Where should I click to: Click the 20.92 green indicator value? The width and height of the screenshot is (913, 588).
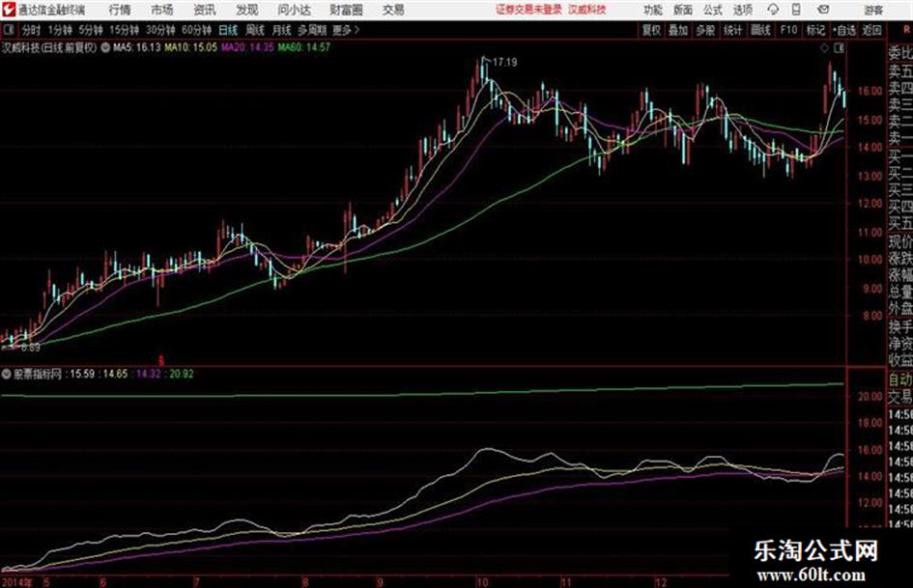pos(181,374)
